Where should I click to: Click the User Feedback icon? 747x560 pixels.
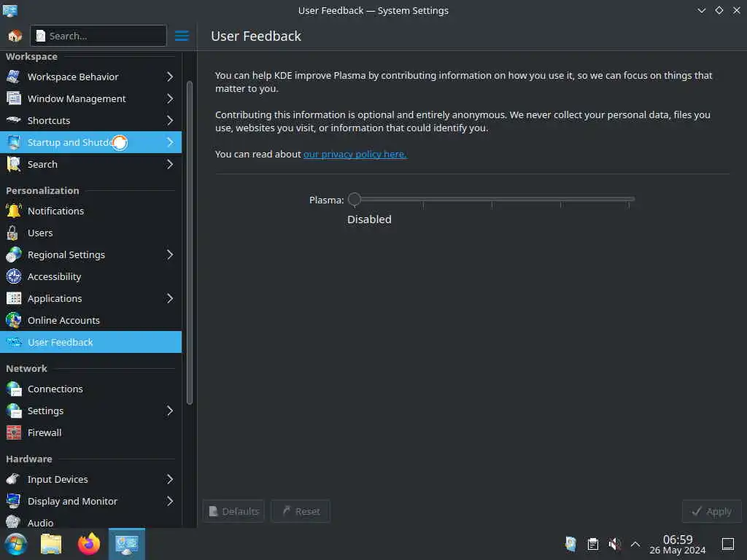[x=13, y=342]
